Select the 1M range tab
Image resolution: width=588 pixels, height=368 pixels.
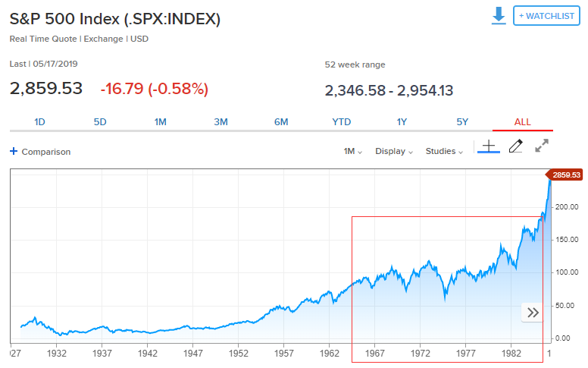(x=161, y=121)
